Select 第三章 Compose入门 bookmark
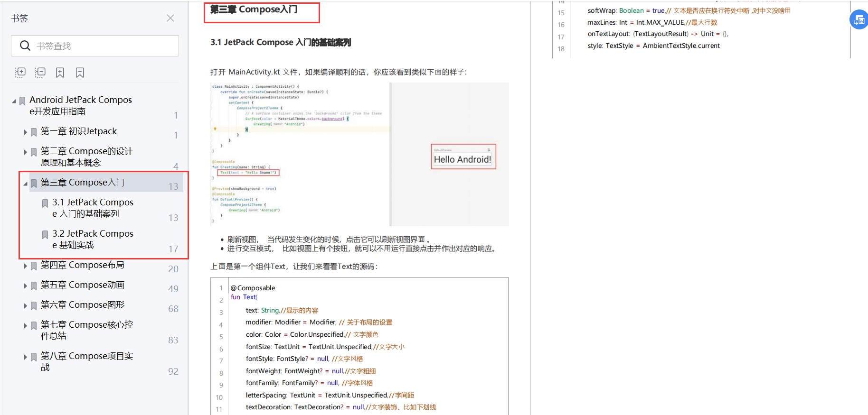 point(82,182)
